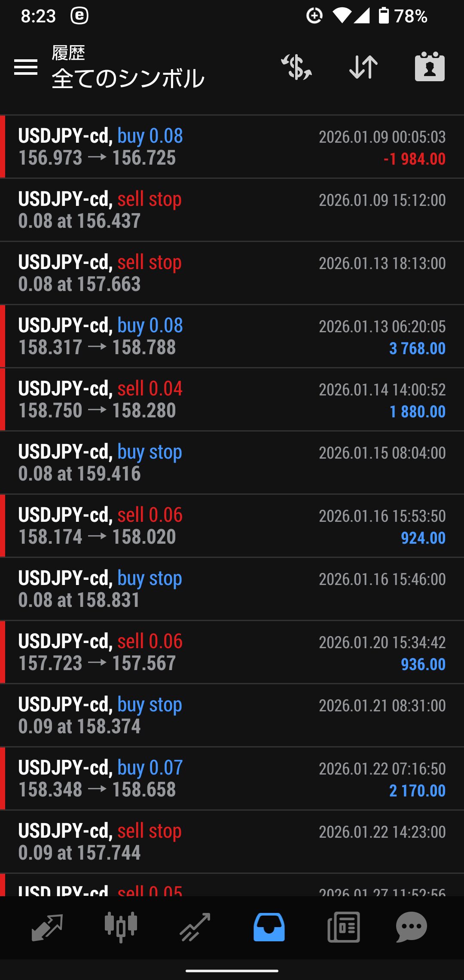Expand the buy 0.08 trade with 3 768.00 profit
Image resolution: width=464 pixels, height=980 pixels.
click(232, 336)
